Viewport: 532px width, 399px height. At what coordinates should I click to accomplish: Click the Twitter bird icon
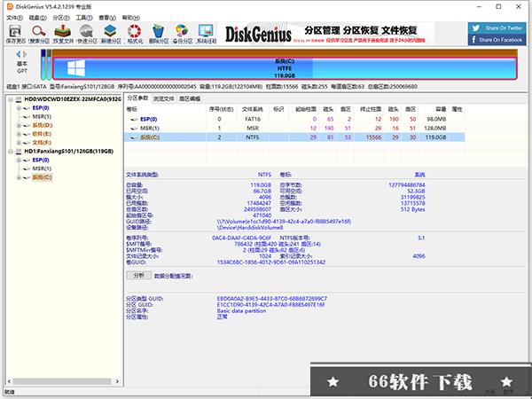coord(475,27)
